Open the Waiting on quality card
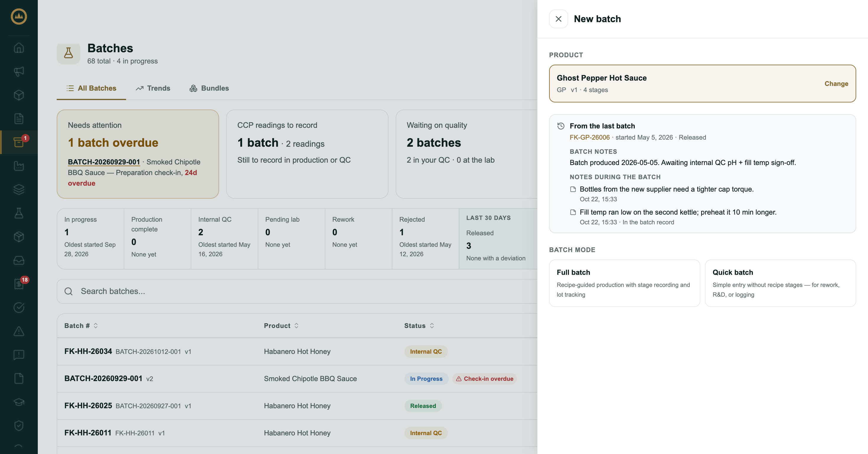The width and height of the screenshot is (868, 454). click(x=467, y=154)
